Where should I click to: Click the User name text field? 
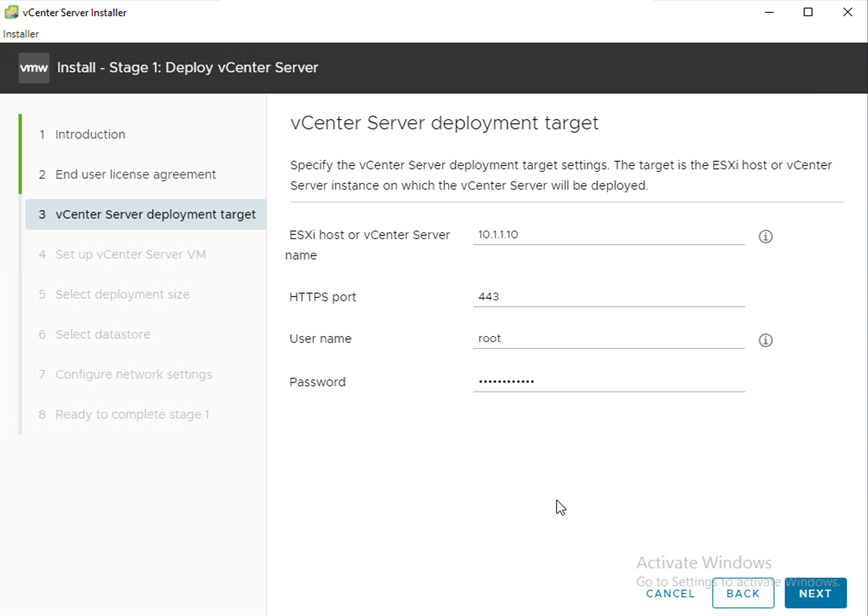tap(608, 339)
